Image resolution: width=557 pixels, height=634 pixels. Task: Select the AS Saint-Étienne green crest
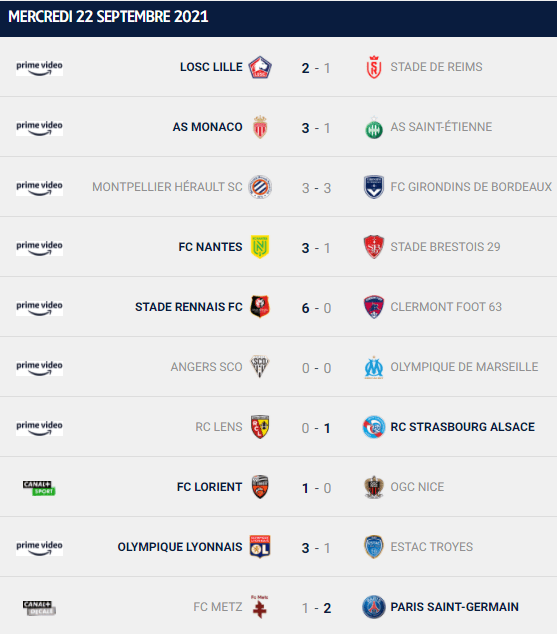coord(374,128)
